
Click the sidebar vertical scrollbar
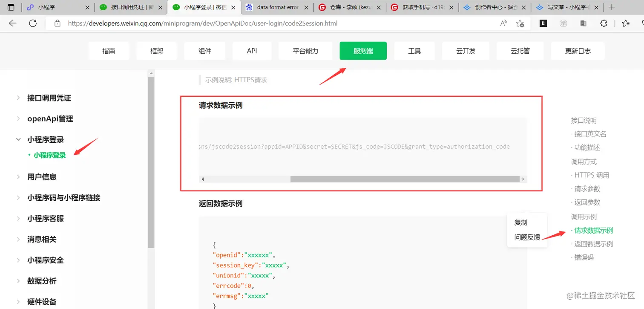151,162
